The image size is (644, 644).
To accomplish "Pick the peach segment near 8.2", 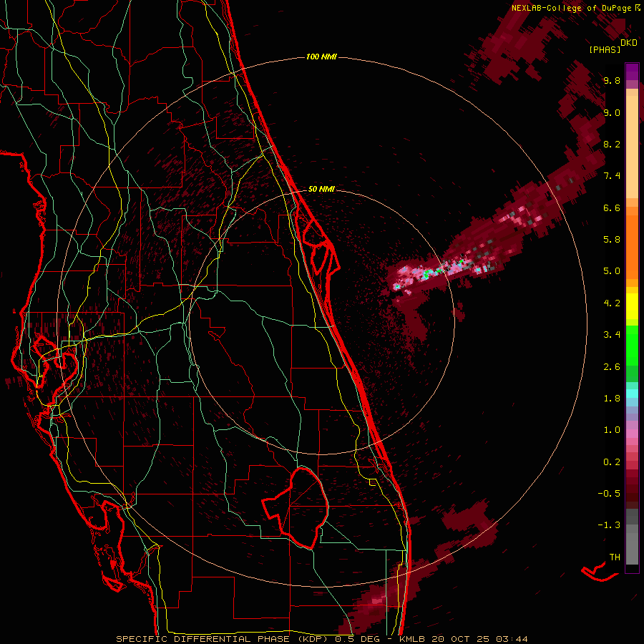I will [632, 147].
